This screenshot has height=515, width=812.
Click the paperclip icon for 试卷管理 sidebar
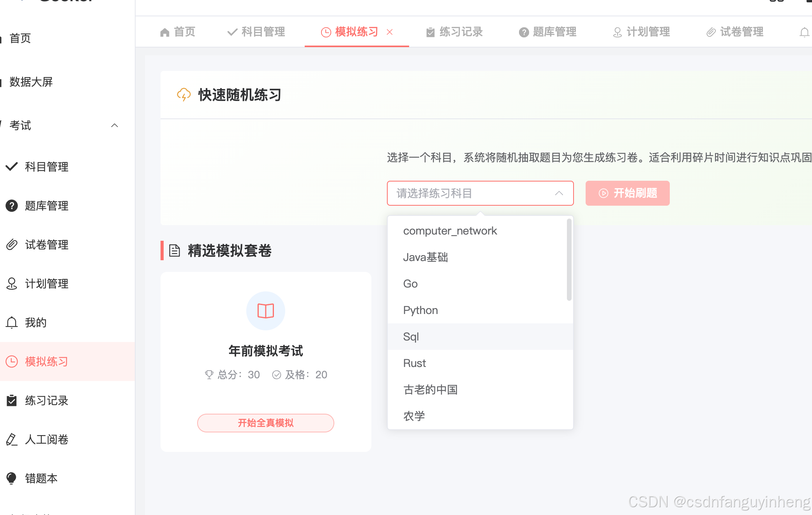[12, 244]
